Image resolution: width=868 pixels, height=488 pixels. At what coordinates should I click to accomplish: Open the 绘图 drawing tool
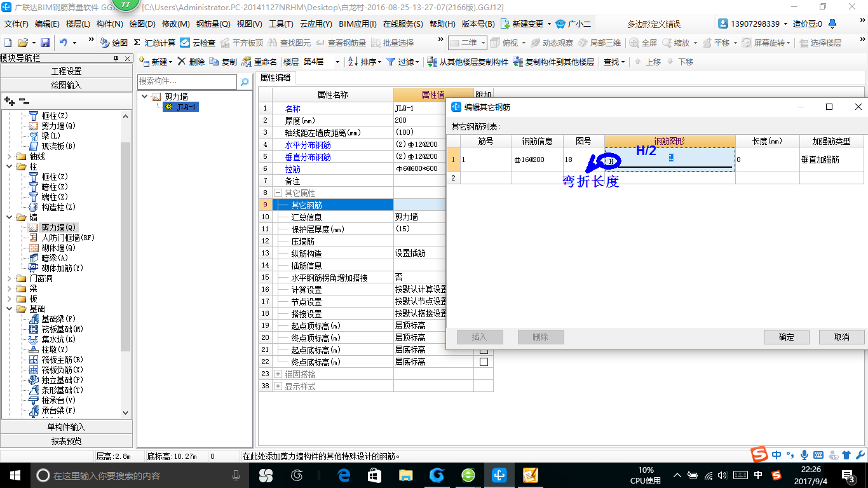[114, 43]
